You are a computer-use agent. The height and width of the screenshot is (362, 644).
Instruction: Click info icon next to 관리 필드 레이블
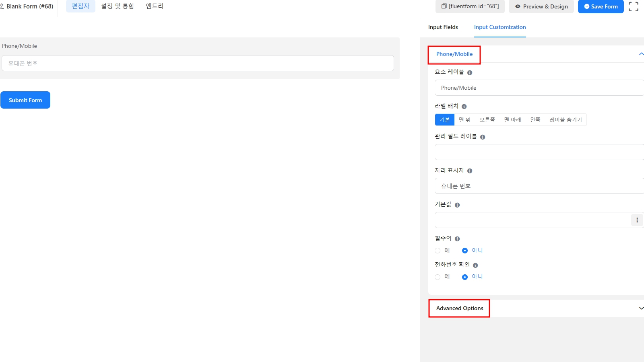483,137
